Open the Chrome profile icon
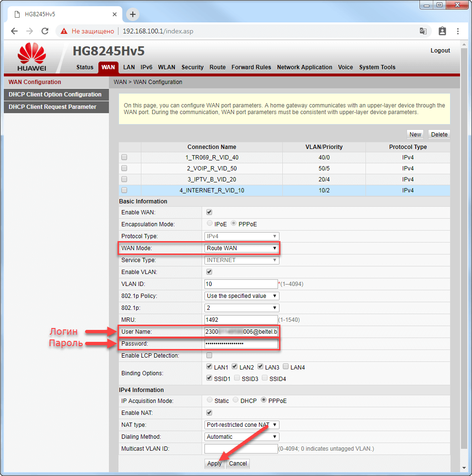 (442, 31)
